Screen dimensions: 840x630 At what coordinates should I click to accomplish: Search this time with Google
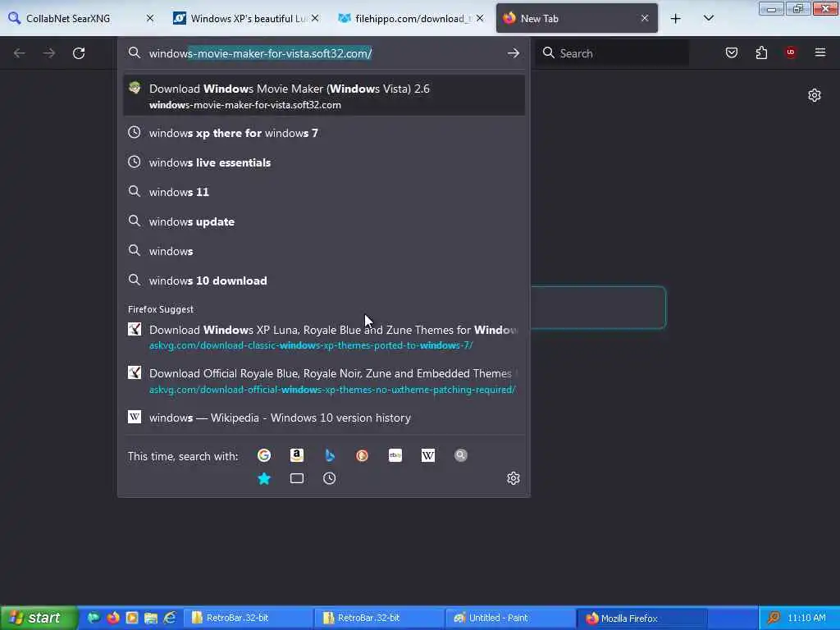(x=264, y=455)
